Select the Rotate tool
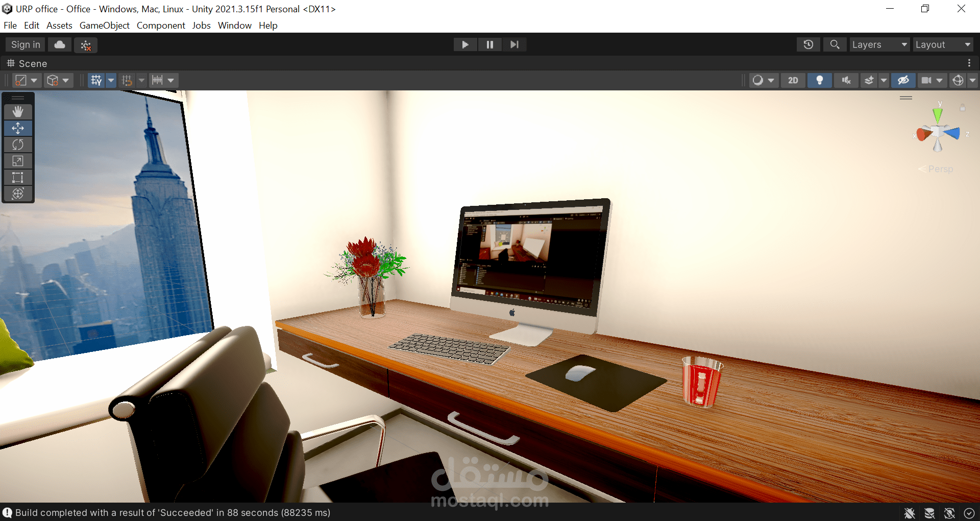 [18, 145]
